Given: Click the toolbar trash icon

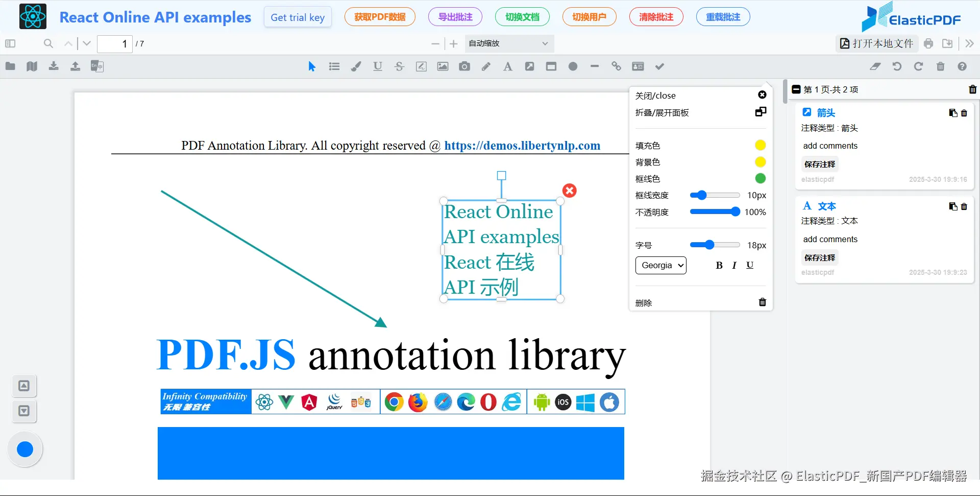Looking at the screenshot, I should (x=940, y=66).
